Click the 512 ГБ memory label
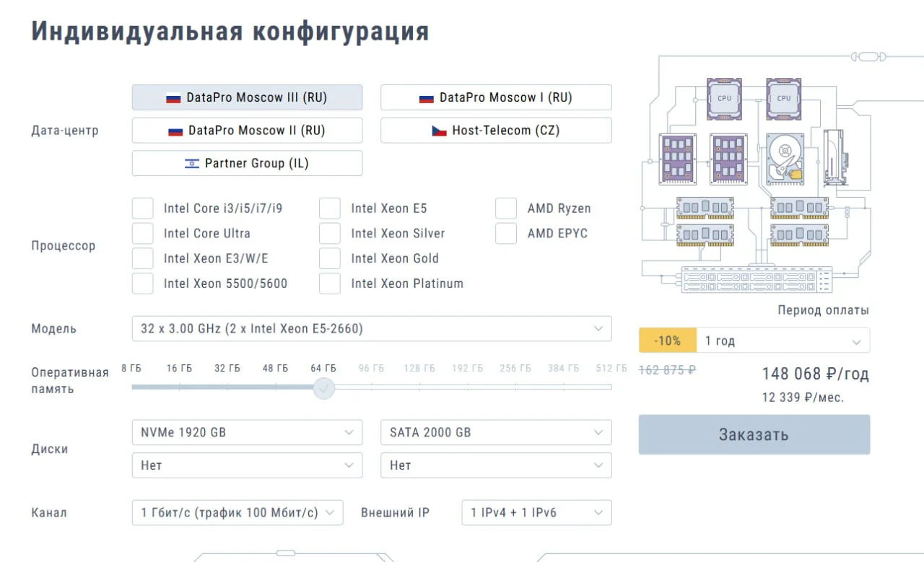 pos(611,369)
